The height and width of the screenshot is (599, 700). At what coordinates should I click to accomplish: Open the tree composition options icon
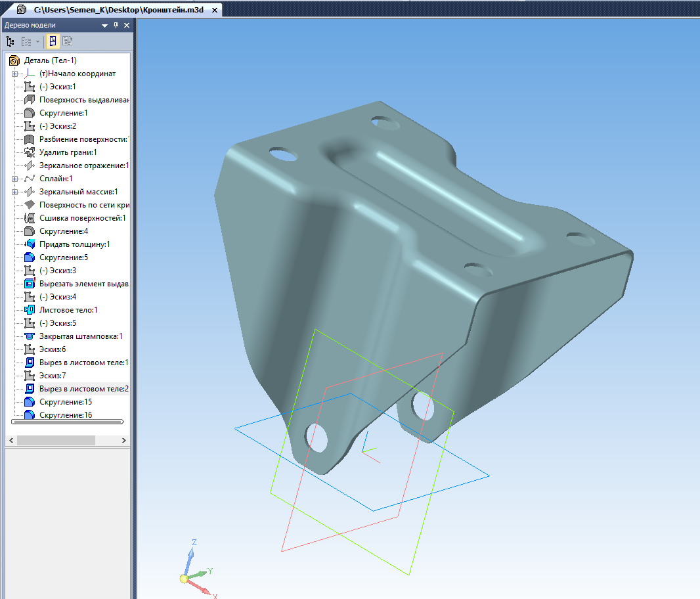(27, 41)
